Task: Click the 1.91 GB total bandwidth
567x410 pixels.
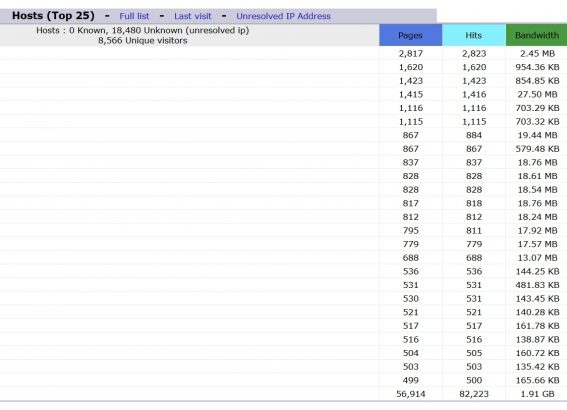Action: pyautogui.click(x=537, y=394)
